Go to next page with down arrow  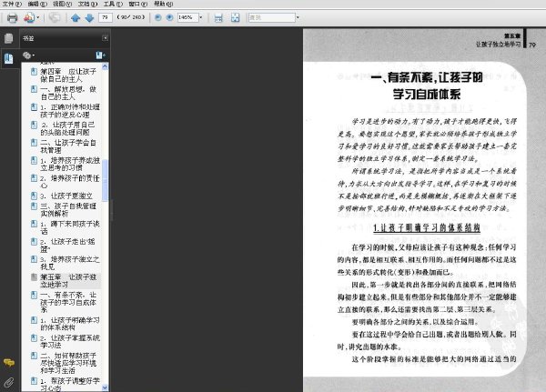click(89, 18)
